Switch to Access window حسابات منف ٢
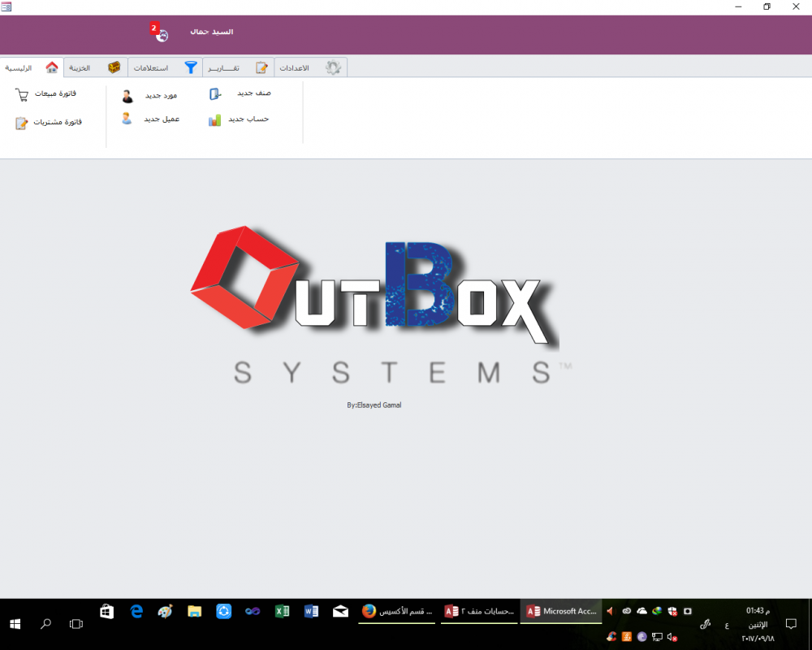This screenshot has width=812, height=650. 479,612
